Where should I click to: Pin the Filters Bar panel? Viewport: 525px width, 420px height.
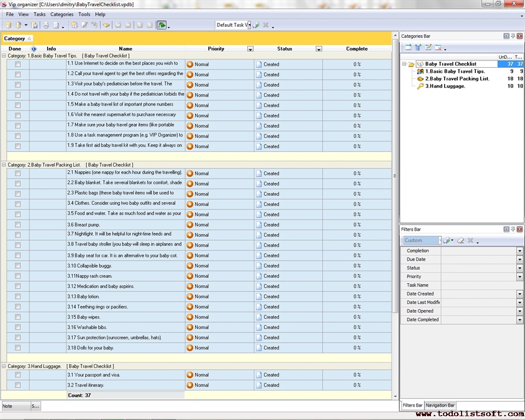coord(513,230)
